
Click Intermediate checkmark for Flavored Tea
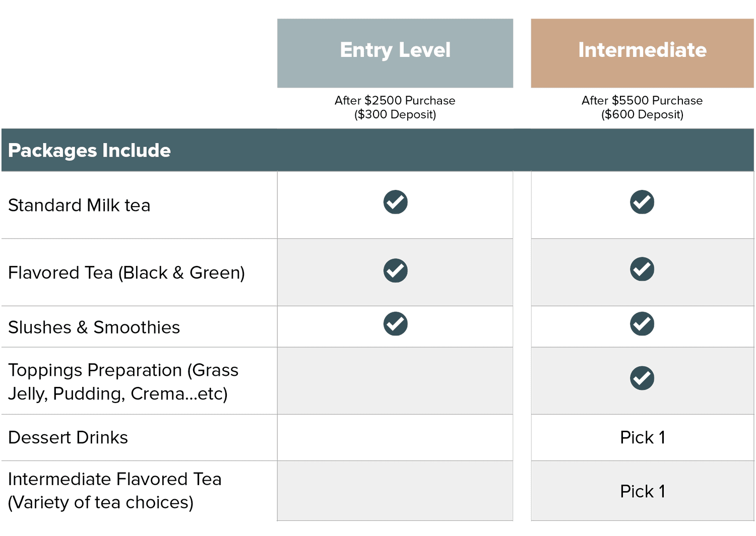tap(642, 269)
